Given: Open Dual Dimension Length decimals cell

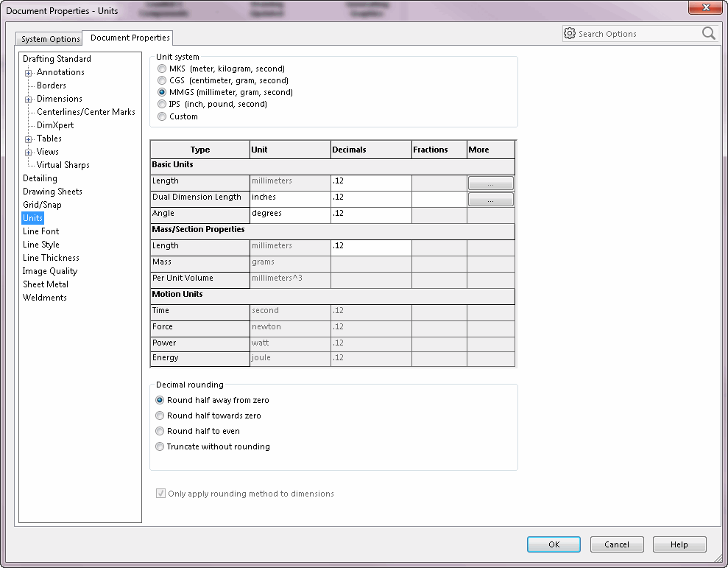Looking at the screenshot, I should click(371, 199).
